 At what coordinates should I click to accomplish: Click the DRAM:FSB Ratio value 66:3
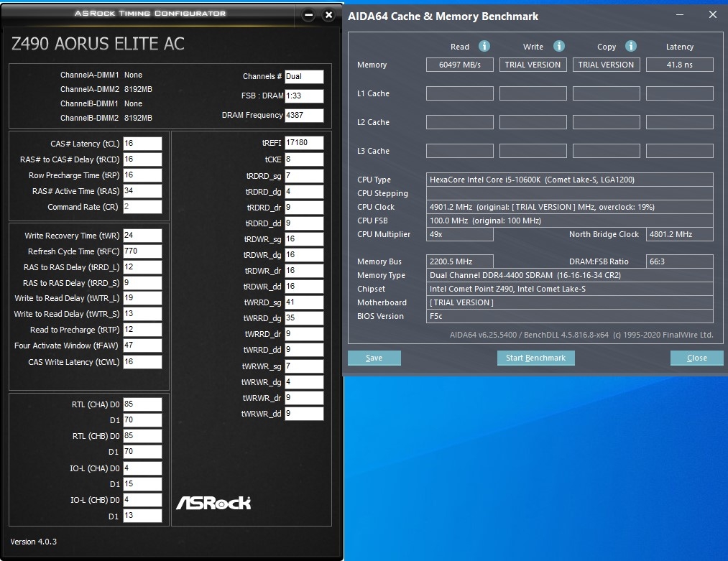(x=680, y=261)
